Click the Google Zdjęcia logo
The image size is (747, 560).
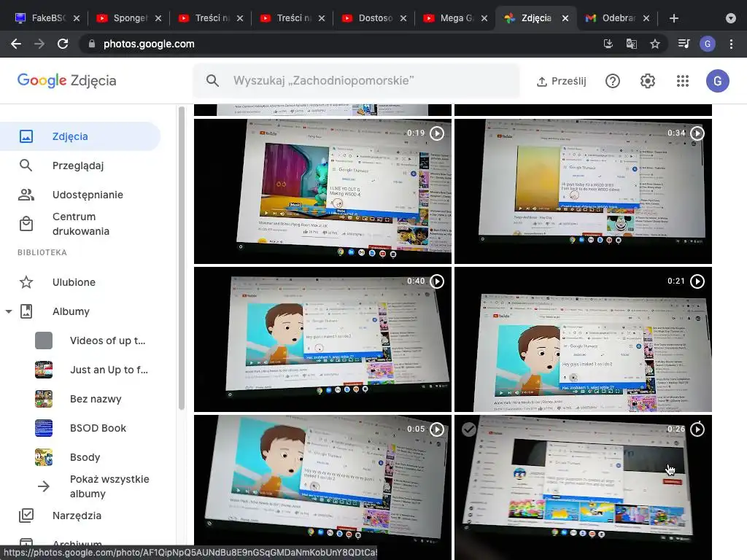point(66,80)
